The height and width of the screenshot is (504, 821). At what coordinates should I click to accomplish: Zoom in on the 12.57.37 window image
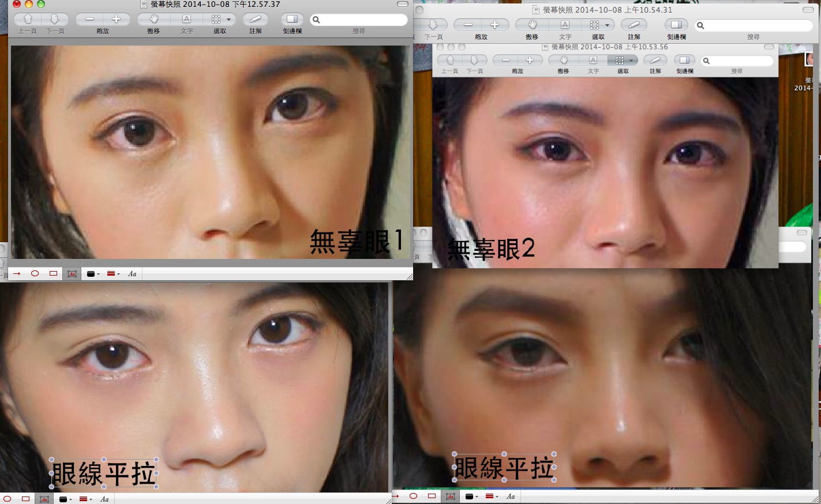116,19
